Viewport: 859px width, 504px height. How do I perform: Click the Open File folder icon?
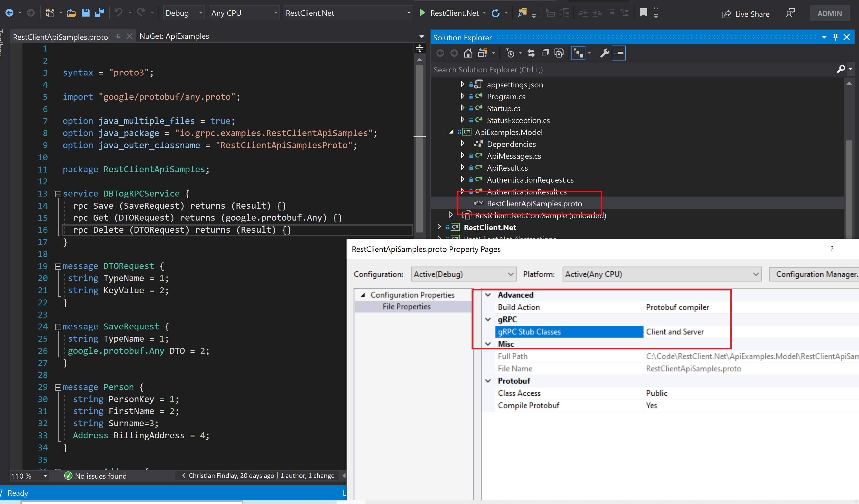coord(71,13)
